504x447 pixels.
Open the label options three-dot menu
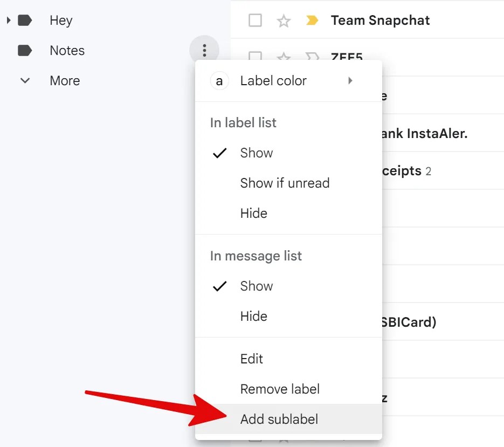click(x=204, y=50)
